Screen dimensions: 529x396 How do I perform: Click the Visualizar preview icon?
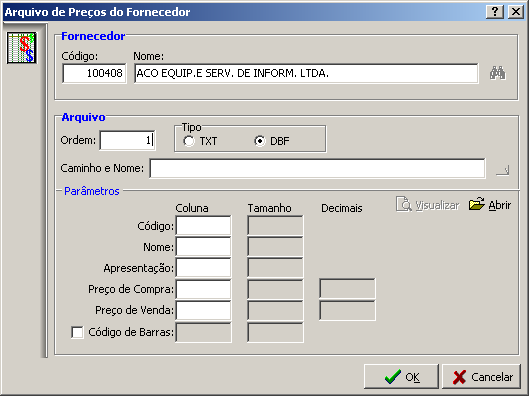(x=403, y=204)
